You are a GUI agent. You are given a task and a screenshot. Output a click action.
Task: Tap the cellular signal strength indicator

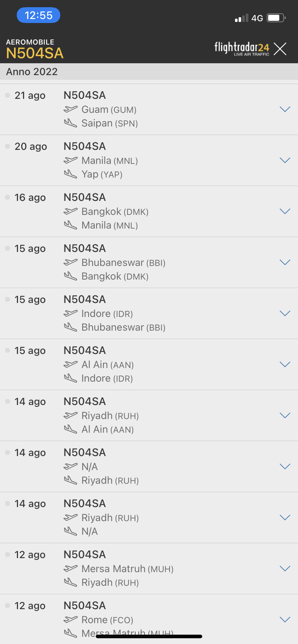point(241,18)
